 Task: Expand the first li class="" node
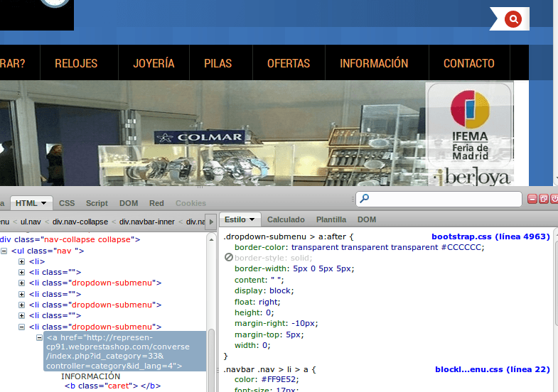click(22, 272)
